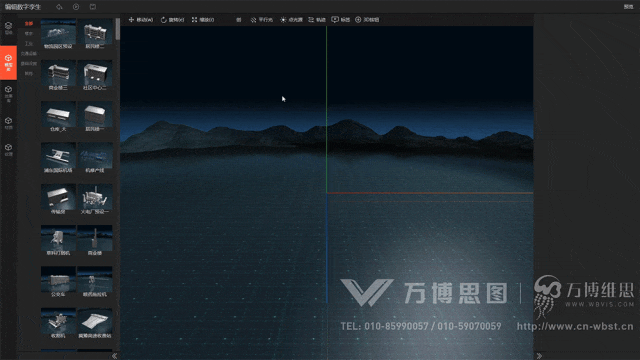Expand the right panel with double chevron
The width and height of the screenshot is (640, 360).
(x=539, y=356)
